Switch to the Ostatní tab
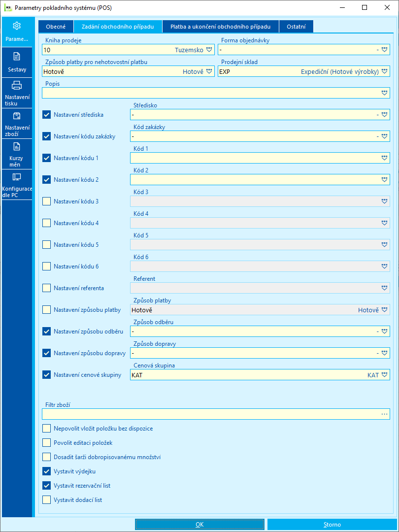The width and height of the screenshot is (399, 532). coord(296,27)
